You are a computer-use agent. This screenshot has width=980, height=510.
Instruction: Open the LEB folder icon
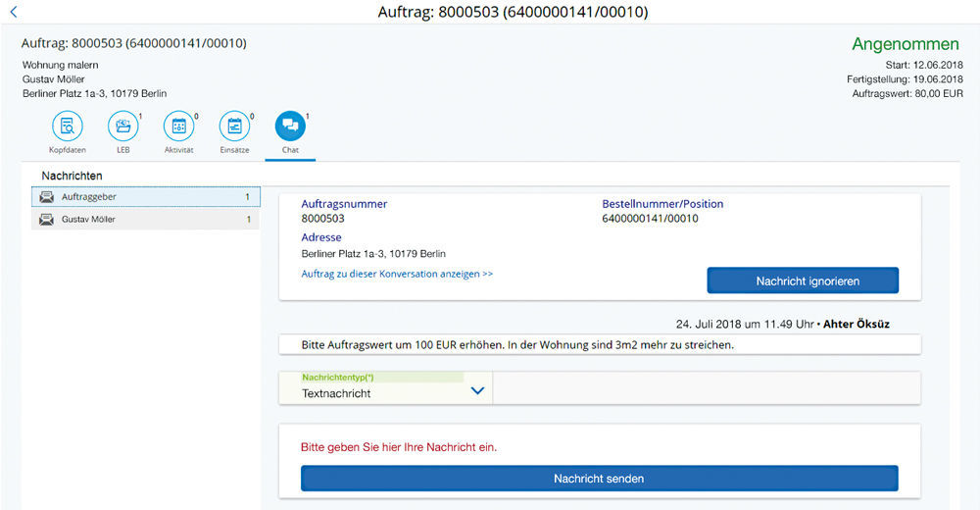(x=122, y=126)
